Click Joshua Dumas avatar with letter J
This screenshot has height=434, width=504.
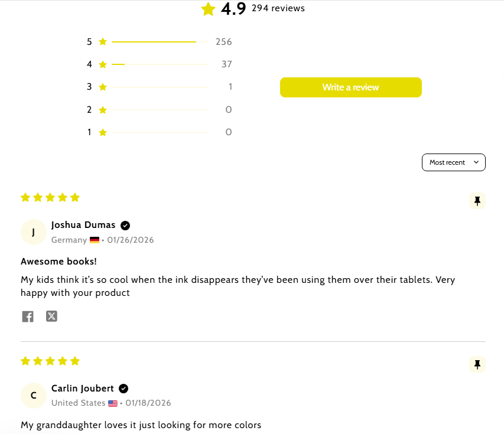tap(33, 232)
